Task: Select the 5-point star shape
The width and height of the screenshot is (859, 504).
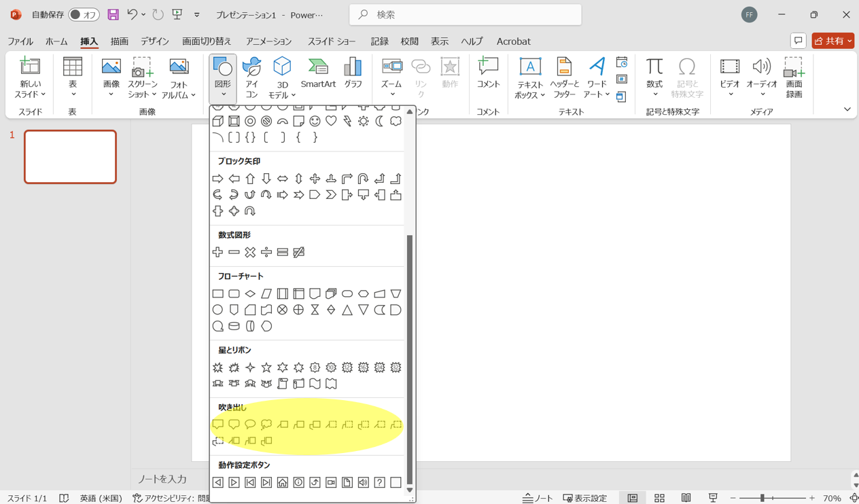Action: click(266, 367)
